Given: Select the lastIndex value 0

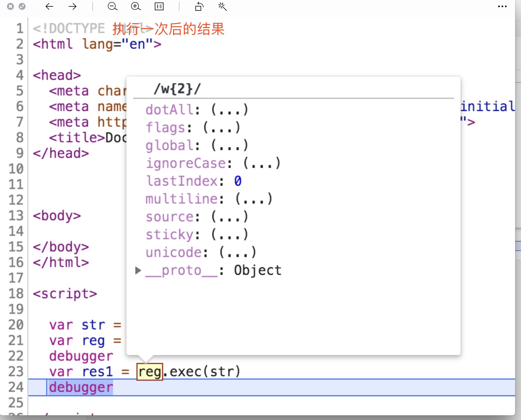Looking at the screenshot, I should pyautogui.click(x=238, y=181).
